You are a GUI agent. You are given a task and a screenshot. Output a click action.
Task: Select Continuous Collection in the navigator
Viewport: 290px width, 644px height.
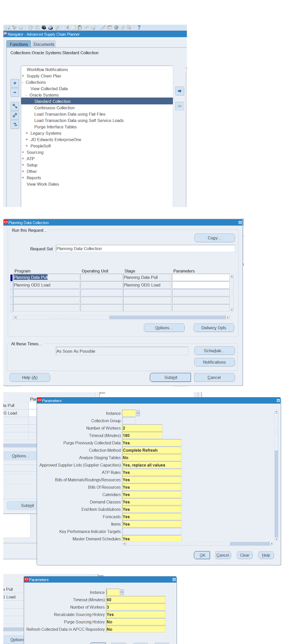tap(54, 108)
